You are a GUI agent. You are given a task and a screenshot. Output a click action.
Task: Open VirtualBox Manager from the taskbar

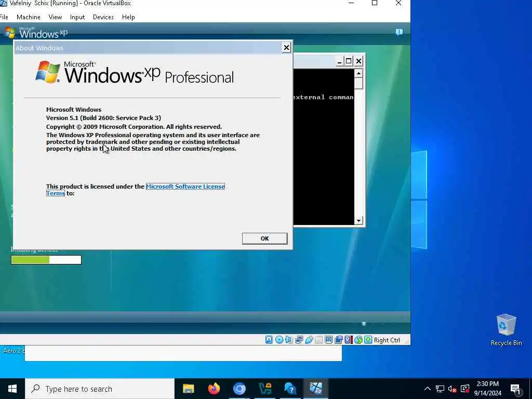[x=264, y=389]
